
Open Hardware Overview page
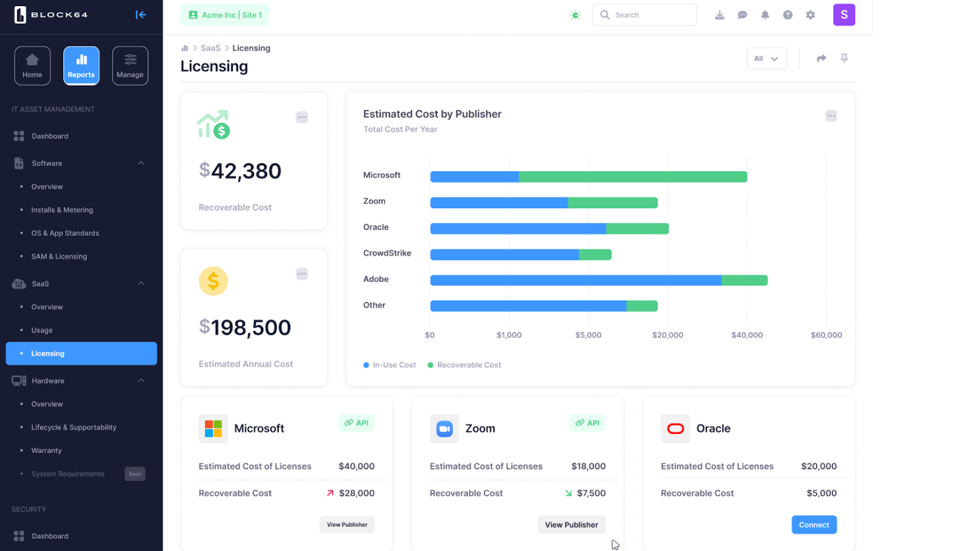47,404
